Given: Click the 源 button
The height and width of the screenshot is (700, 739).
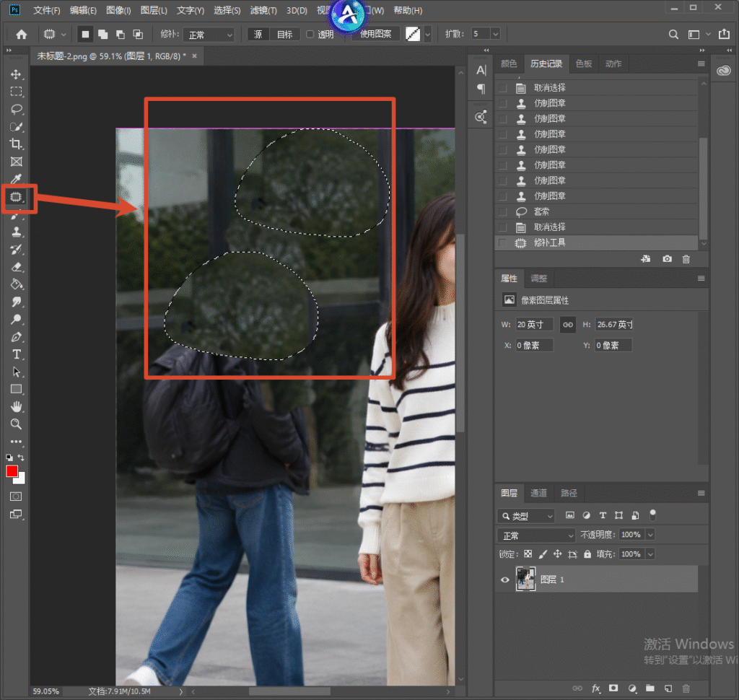Looking at the screenshot, I should (258, 35).
